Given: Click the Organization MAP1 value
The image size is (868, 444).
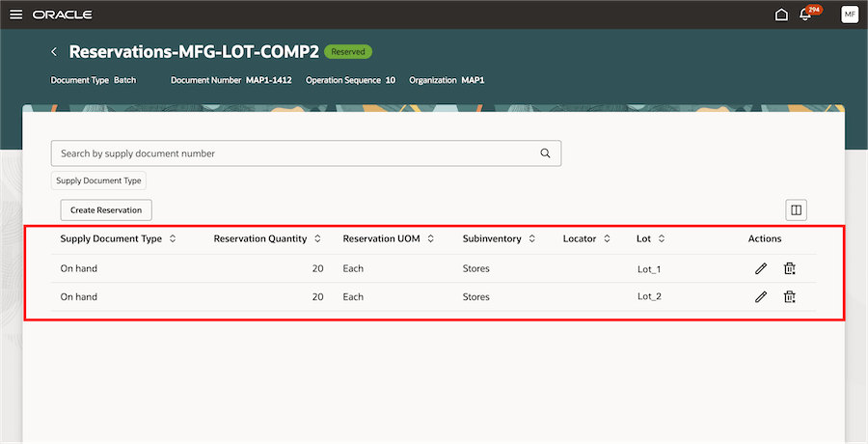Looking at the screenshot, I should coord(473,80).
